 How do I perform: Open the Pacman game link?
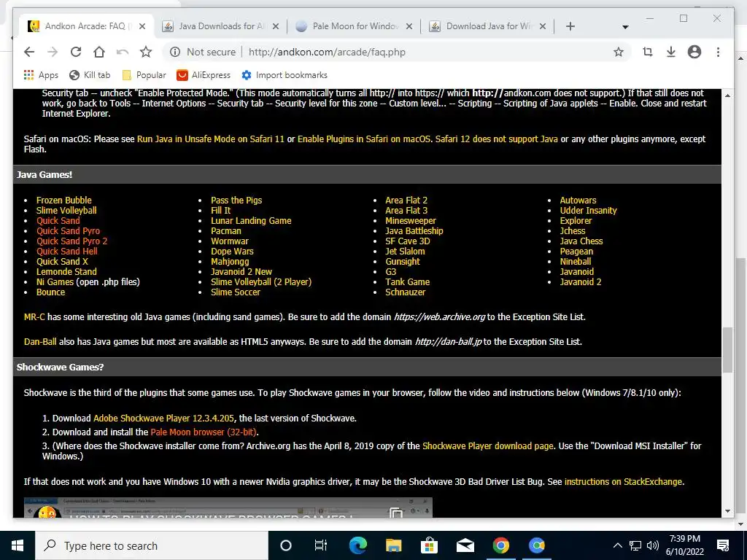(x=226, y=231)
